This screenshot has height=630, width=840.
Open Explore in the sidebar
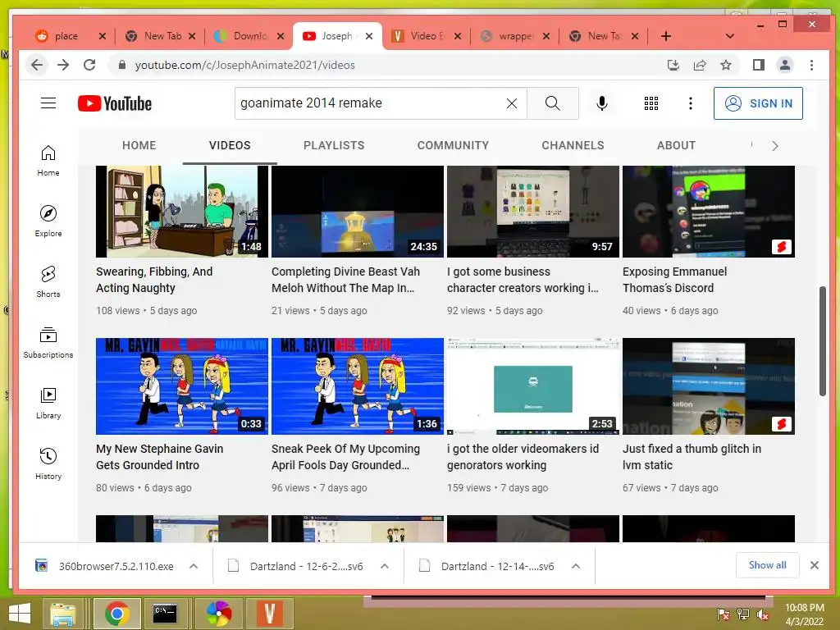48,221
